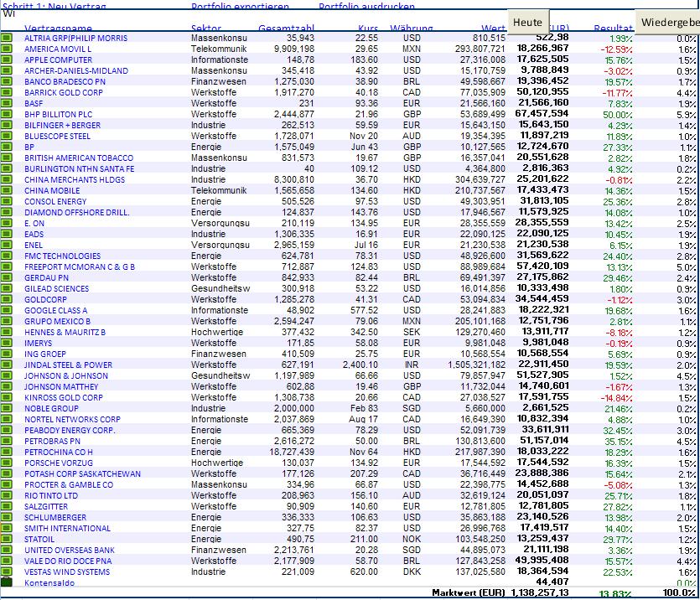Click the Marktwert total 1,138,257,13
700x600 pixels.
tap(540, 592)
